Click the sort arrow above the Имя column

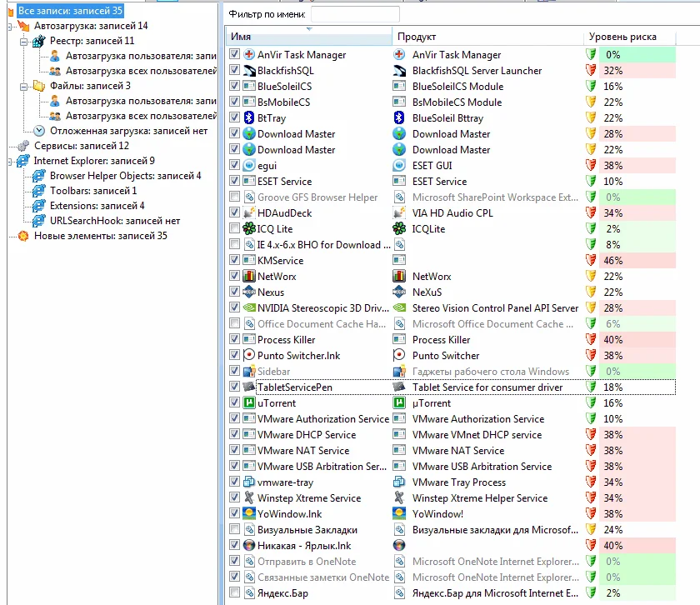point(309,28)
